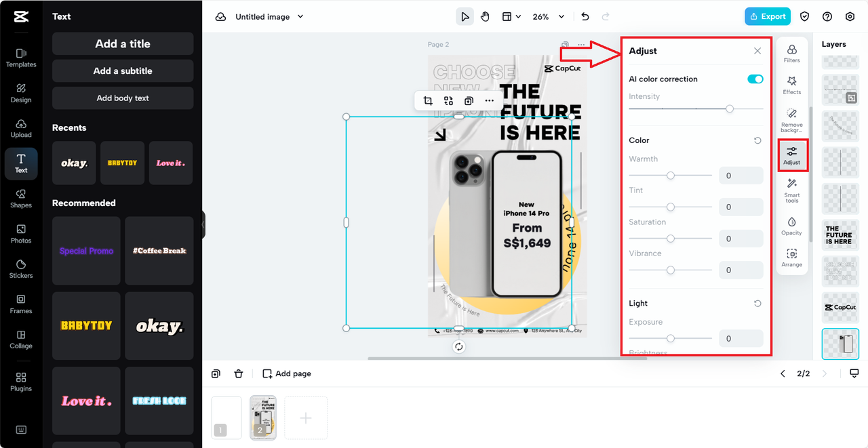The height and width of the screenshot is (448, 868).
Task: Click the rotate handle below selection
Action: (x=459, y=346)
